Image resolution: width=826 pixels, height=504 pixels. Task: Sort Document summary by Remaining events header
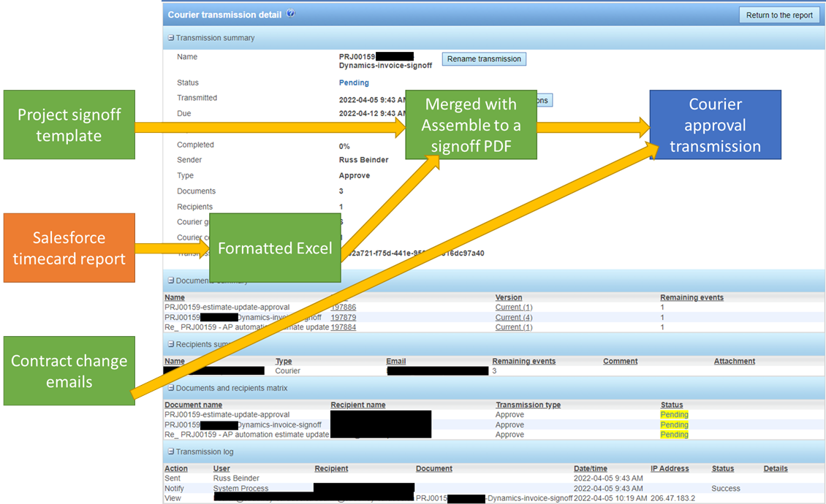tap(692, 297)
